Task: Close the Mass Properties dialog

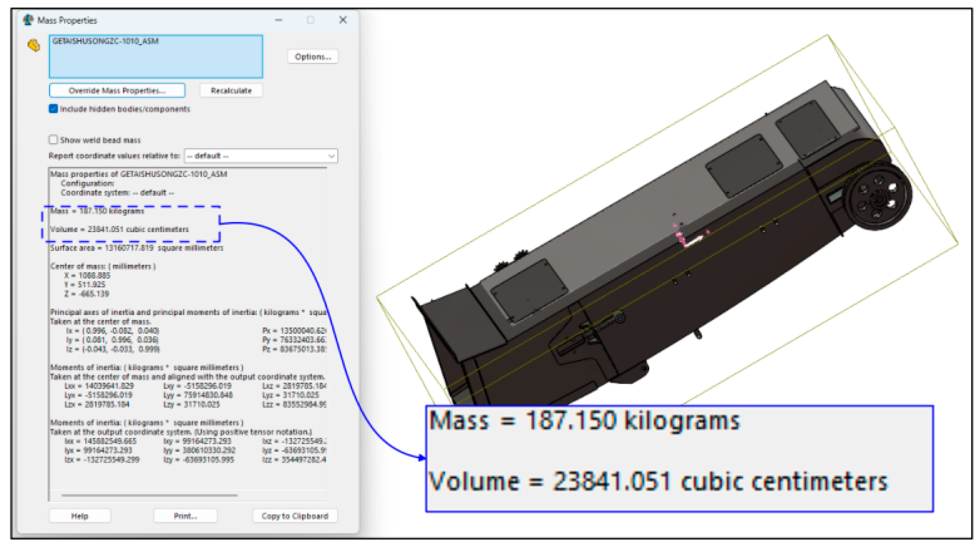Action: (343, 20)
